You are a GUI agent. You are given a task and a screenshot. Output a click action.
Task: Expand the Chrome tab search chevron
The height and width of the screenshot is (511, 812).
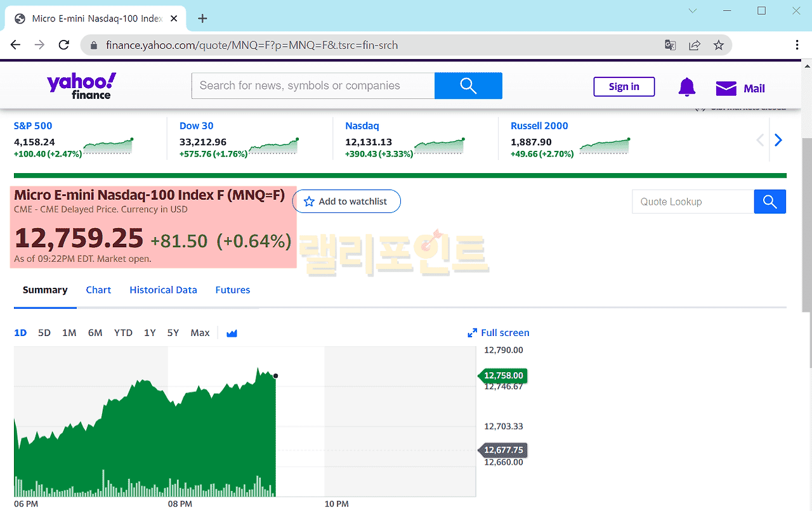click(x=693, y=11)
